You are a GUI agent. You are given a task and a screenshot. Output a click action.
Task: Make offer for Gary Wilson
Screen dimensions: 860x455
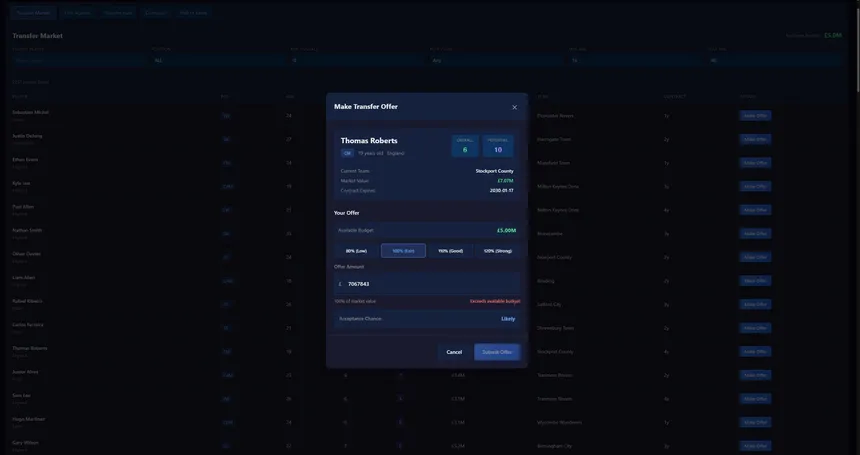click(x=755, y=446)
